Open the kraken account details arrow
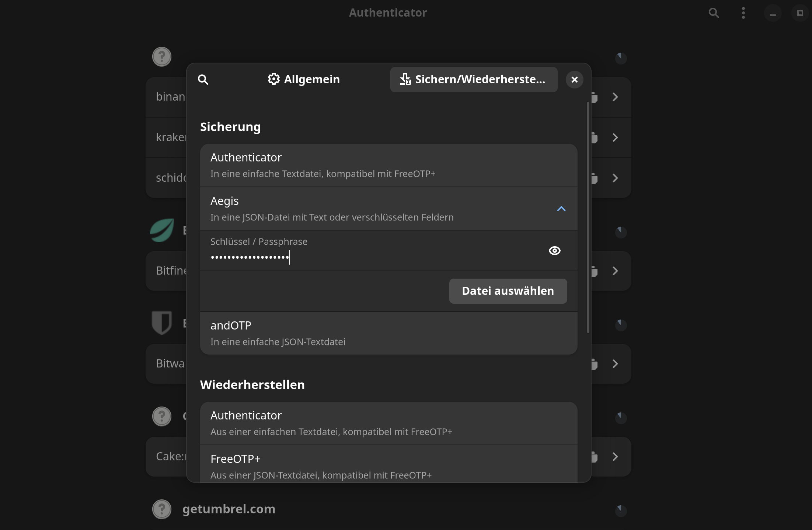 [x=615, y=137]
